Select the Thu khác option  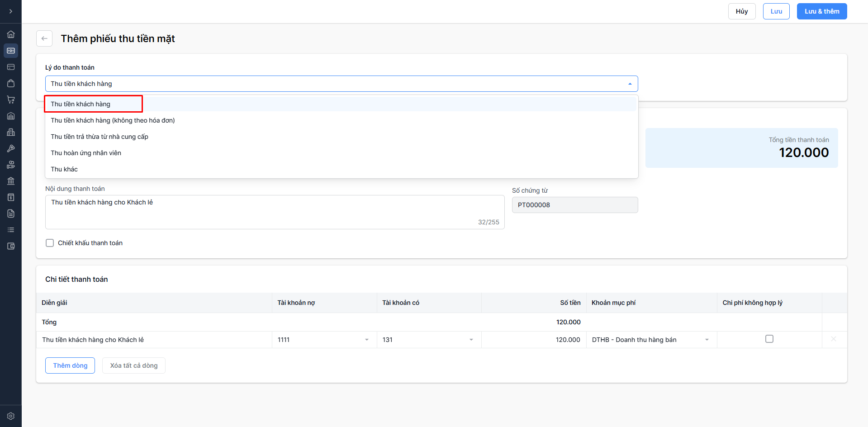coord(64,169)
